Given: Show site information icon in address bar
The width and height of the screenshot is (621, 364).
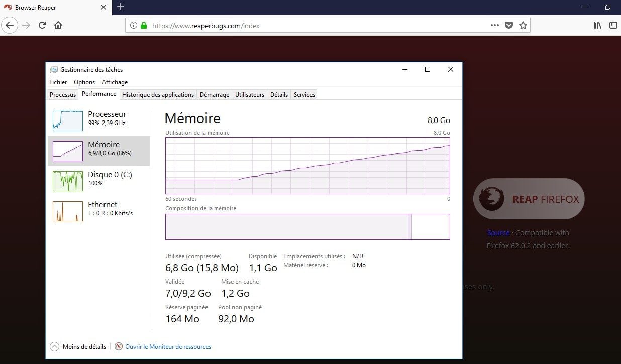Looking at the screenshot, I should [134, 25].
